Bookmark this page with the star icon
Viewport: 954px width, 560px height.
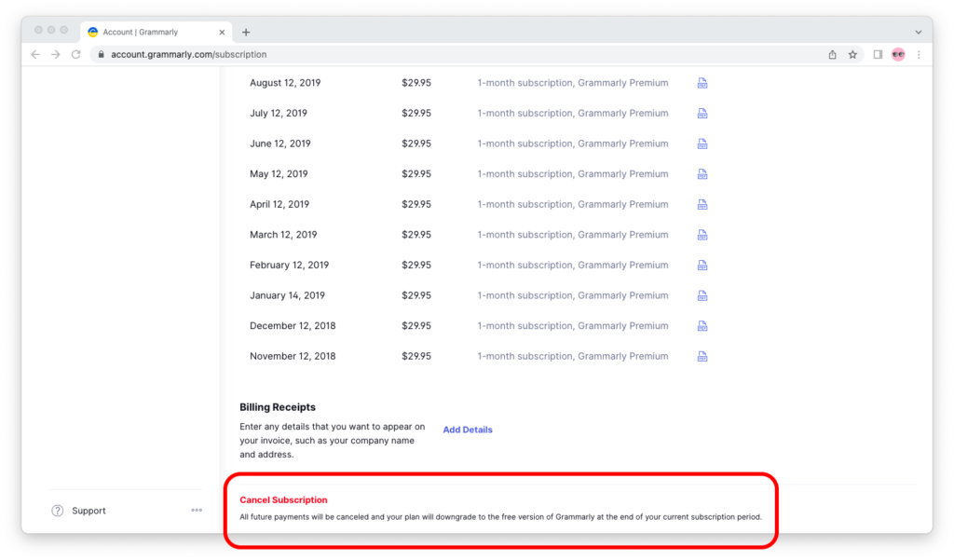tap(853, 54)
